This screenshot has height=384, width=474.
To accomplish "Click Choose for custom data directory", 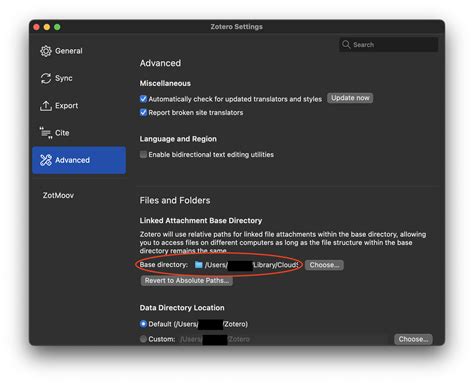I will click(413, 339).
